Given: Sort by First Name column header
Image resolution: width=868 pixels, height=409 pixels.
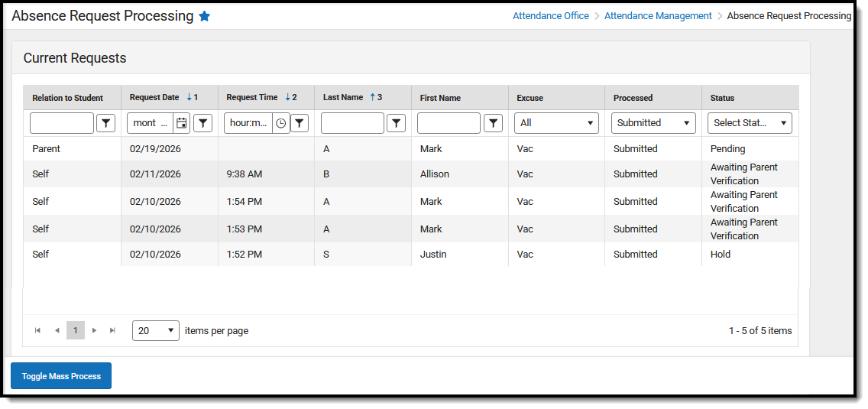Looking at the screenshot, I should tap(440, 98).
